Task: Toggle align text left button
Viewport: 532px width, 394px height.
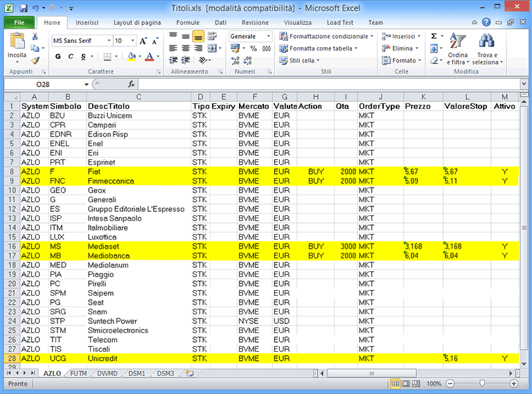Action: pos(173,48)
